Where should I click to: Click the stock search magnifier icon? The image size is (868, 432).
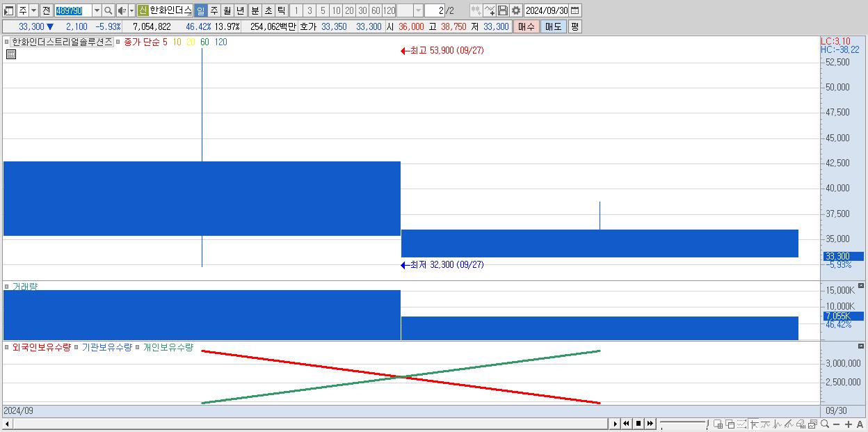108,10
